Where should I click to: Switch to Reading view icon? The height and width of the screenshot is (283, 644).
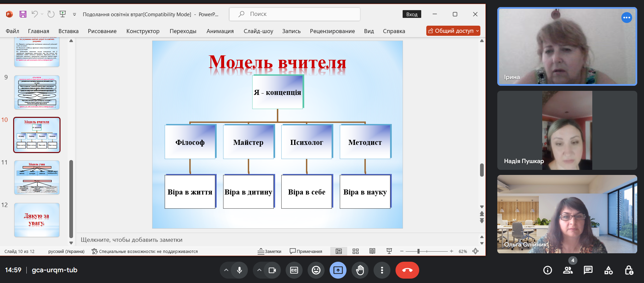pyautogui.click(x=372, y=251)
